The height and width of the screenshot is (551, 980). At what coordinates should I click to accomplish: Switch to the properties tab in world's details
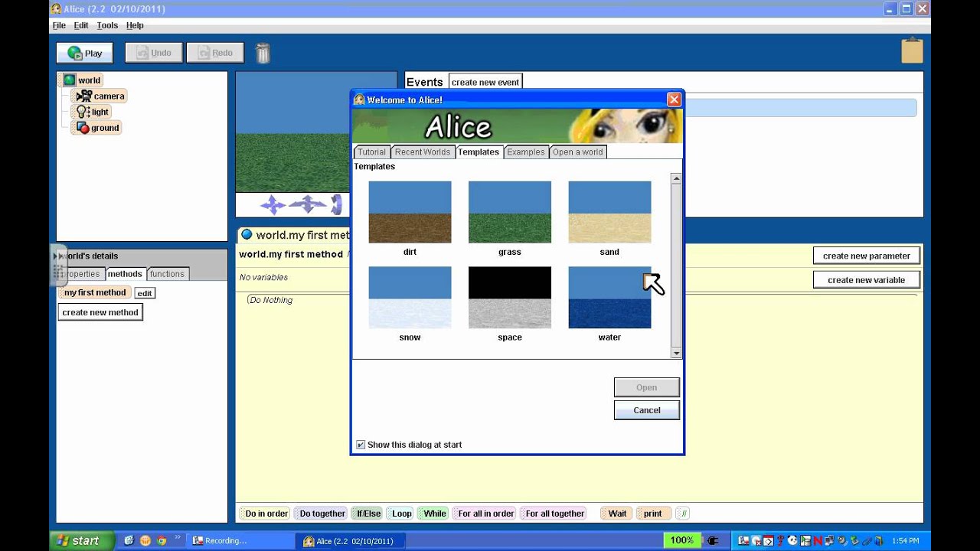pos(83,274)
